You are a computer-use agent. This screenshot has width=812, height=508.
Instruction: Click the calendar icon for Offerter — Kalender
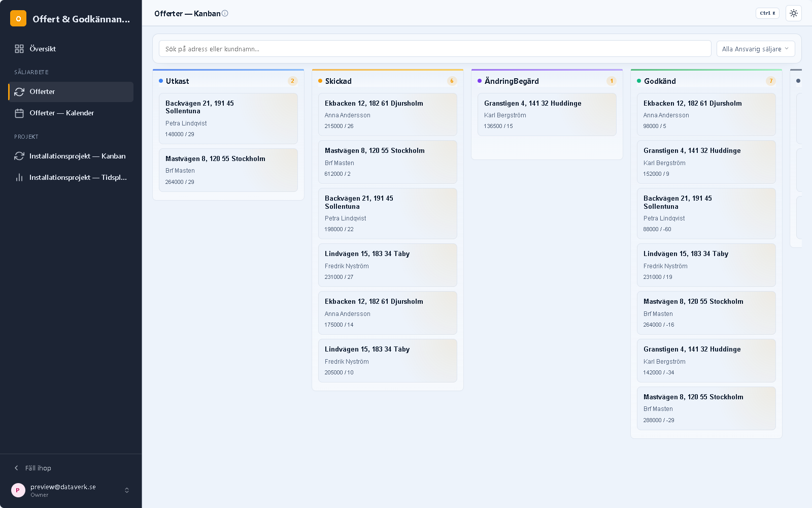(19, 113)
